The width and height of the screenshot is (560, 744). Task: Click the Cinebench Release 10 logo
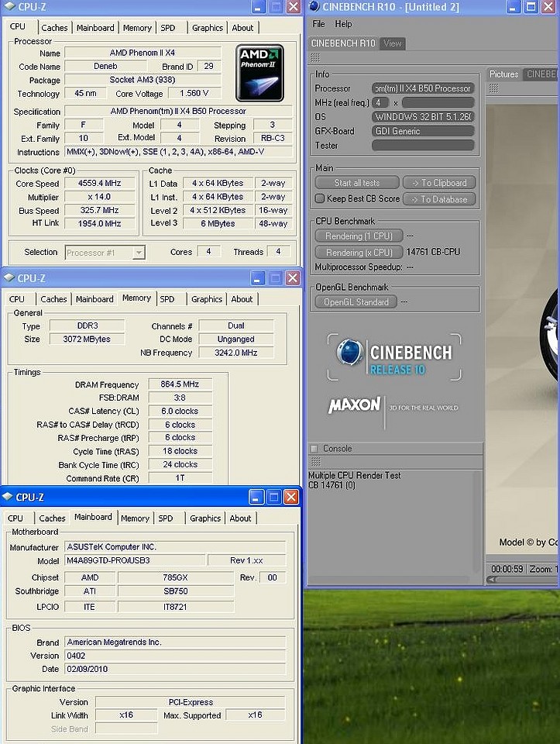coord(395,357)
